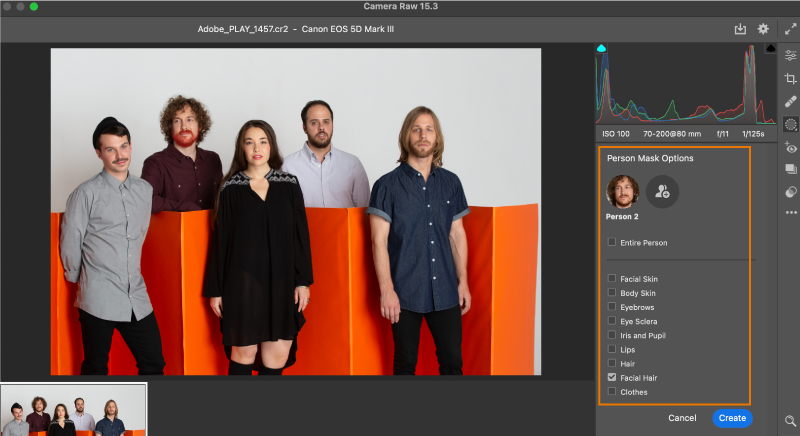This screenshot has height=436, width=800.
Task: Click the histogram graph
Action: pyautogui.click(x=686, y=84)
